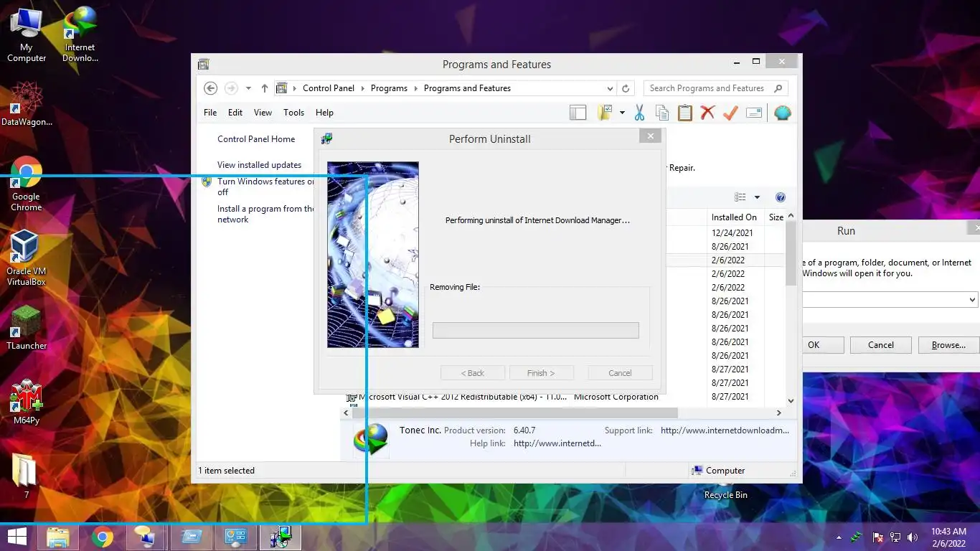Click Install a program from the network
This screenshot has height=551, width=980.
pyautogui.click(x=265, y=214)
